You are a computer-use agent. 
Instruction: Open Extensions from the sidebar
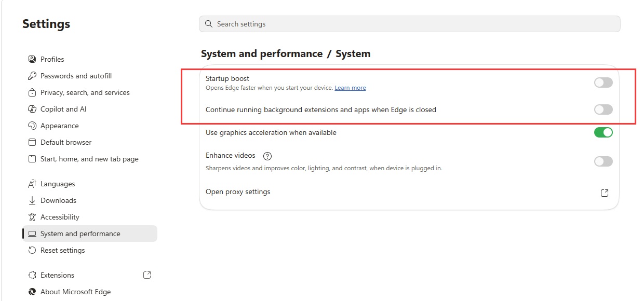point(90,275)
